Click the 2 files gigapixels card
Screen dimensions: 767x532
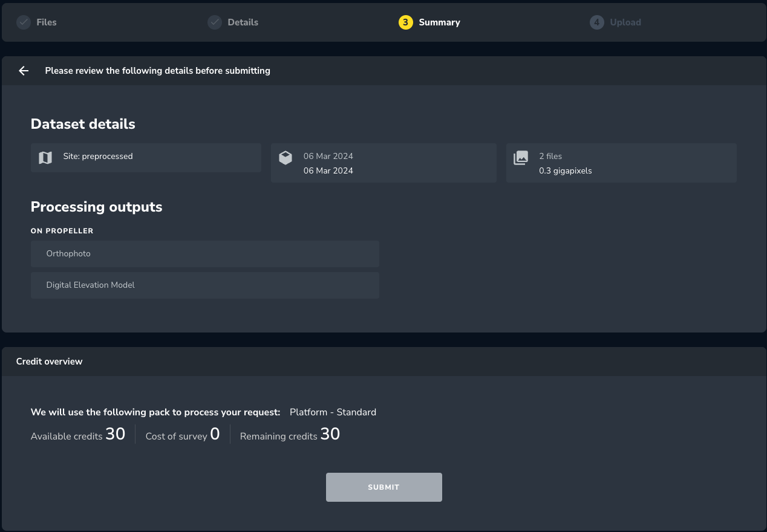coord(621,163)
